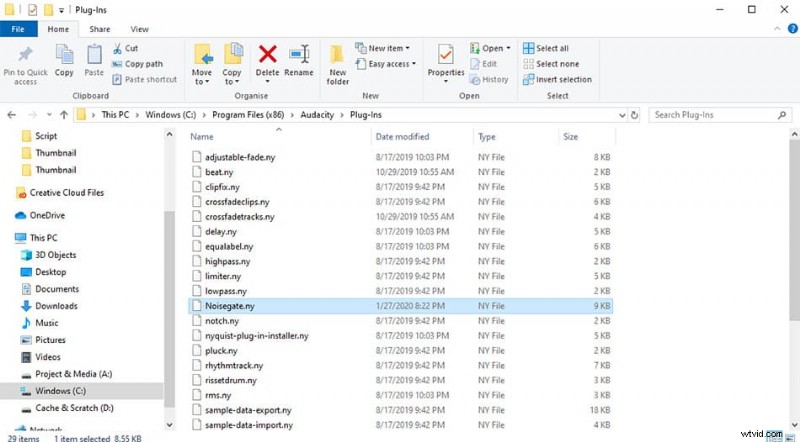Go up one folder level arrow
The width and height of the screenshot is (800, 442).
pyautogui.click(x=64, y=115)
